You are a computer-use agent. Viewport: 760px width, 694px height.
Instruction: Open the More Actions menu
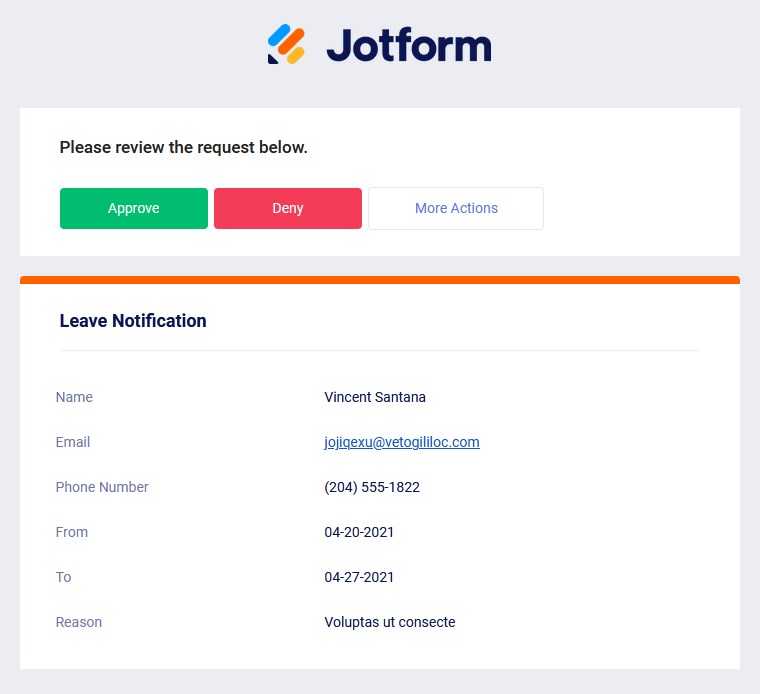[456, 208]
